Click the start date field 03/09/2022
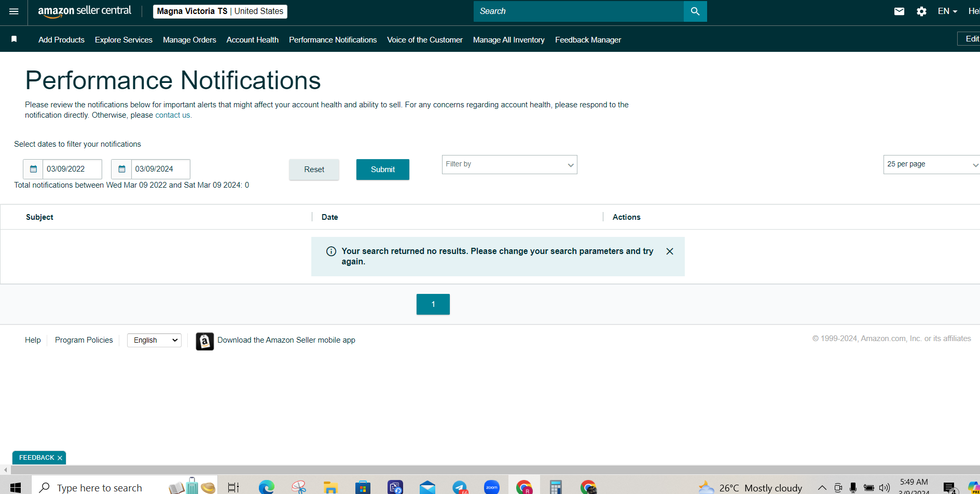 click(72, 169)
